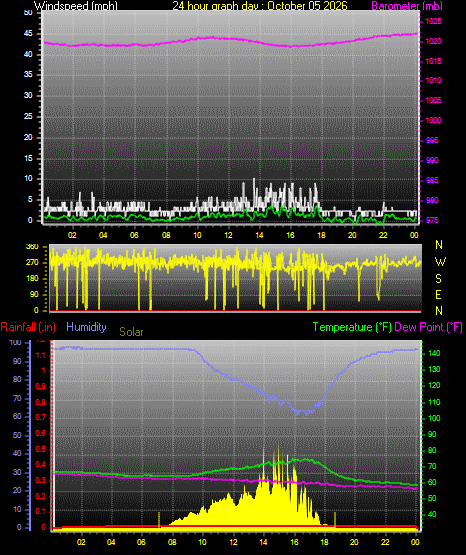Select the 50 humidity axis value

pos(17,435)
